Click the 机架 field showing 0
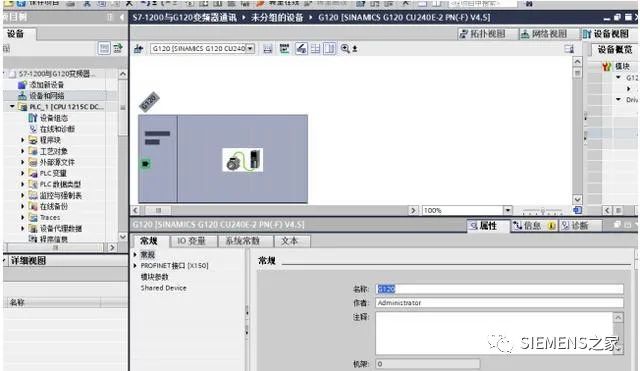The height and width of the screenshot is (371, 640). tap(427, 364)
